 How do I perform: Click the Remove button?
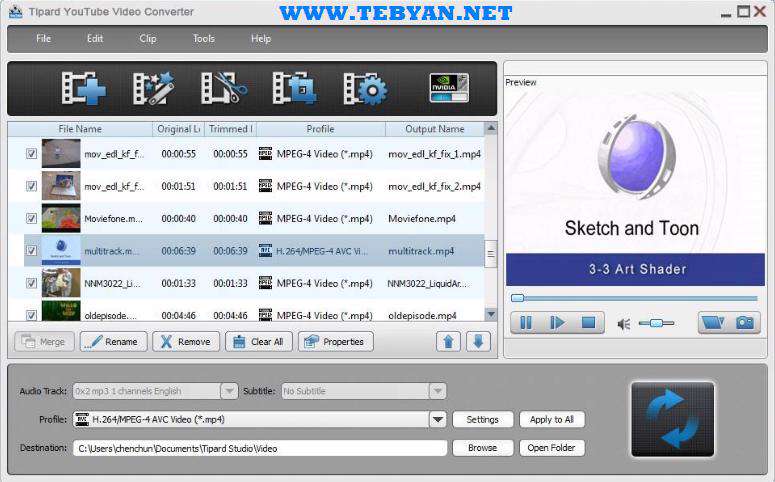pos(186,342)
